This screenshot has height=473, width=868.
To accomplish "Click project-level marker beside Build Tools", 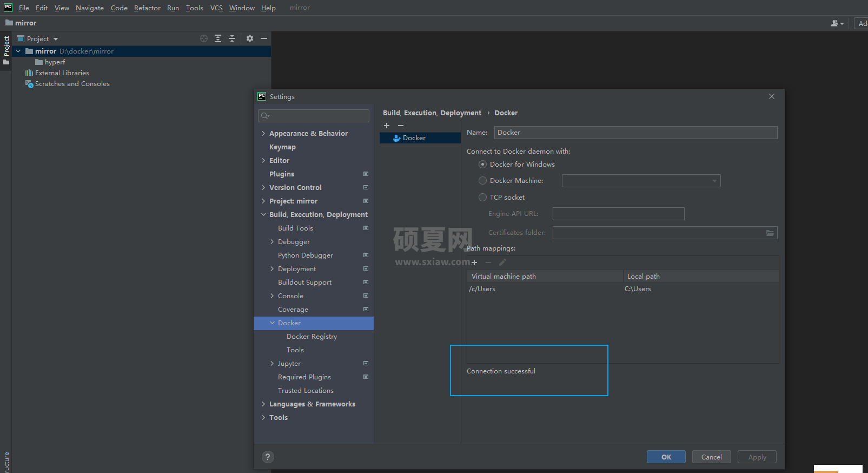I will coord(366,228).
